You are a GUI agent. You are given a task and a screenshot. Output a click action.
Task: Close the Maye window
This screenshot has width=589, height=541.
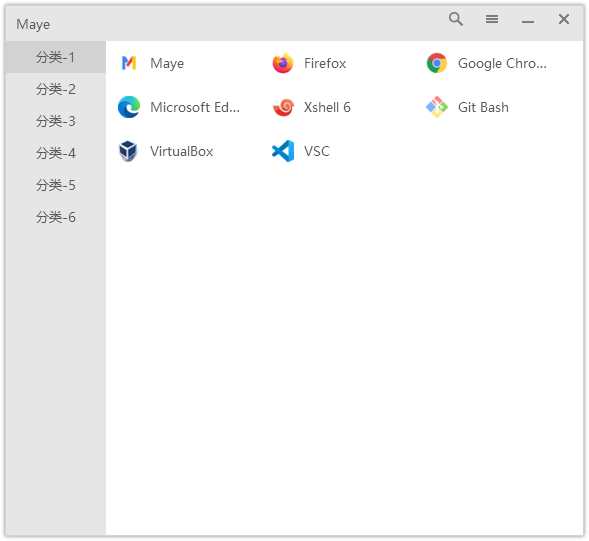click(x=564, y=19)
